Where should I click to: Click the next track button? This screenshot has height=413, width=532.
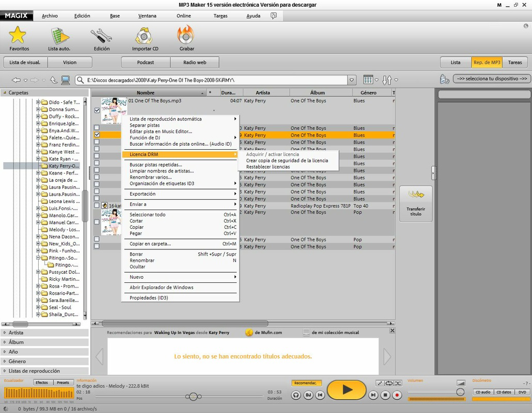click(373, 395)
